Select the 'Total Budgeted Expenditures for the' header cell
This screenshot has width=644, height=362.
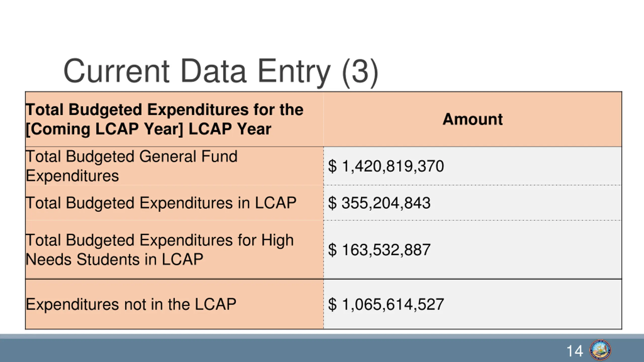[x=165, y=110]
